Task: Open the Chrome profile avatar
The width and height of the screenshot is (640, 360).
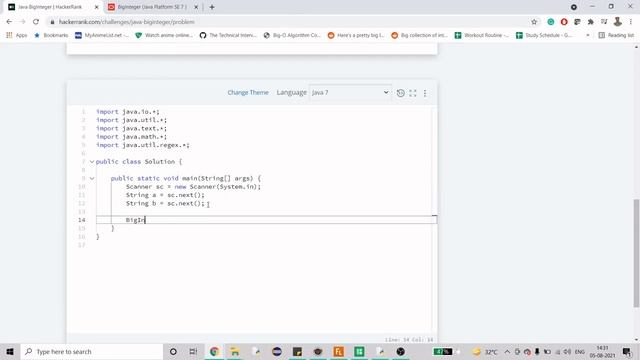Action: click(618, 22)
